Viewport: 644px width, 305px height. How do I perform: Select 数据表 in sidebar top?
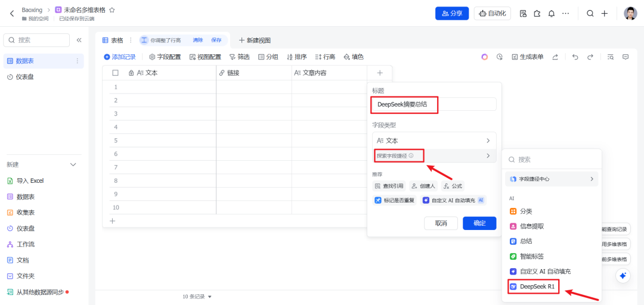tap(44, 61)
